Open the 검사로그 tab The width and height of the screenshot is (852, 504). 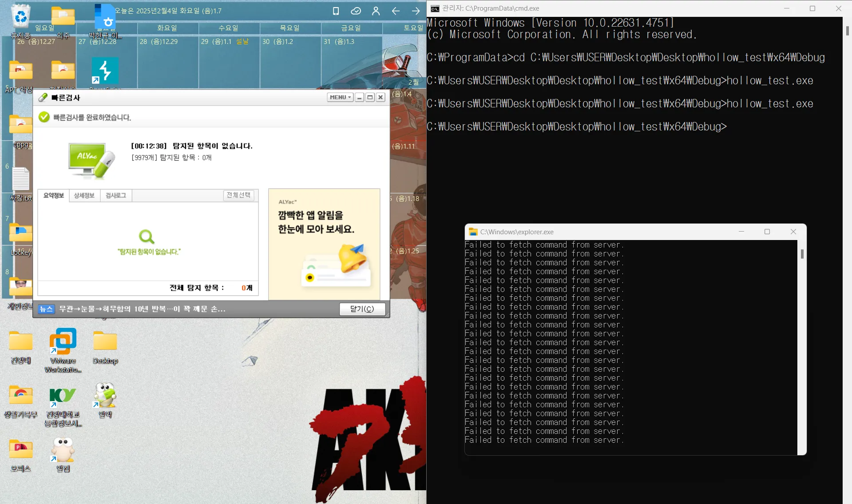point(115,195)
